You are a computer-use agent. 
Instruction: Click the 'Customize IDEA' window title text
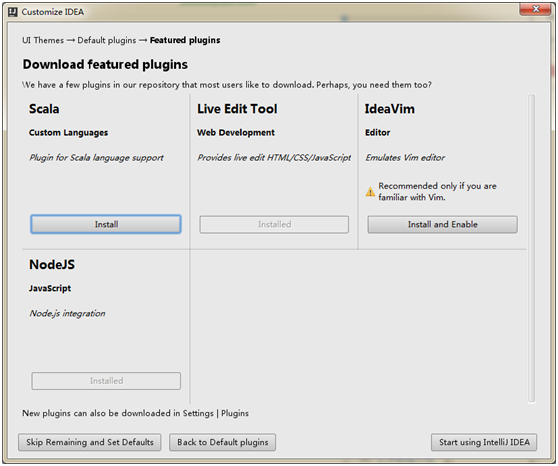click(53, 12)
